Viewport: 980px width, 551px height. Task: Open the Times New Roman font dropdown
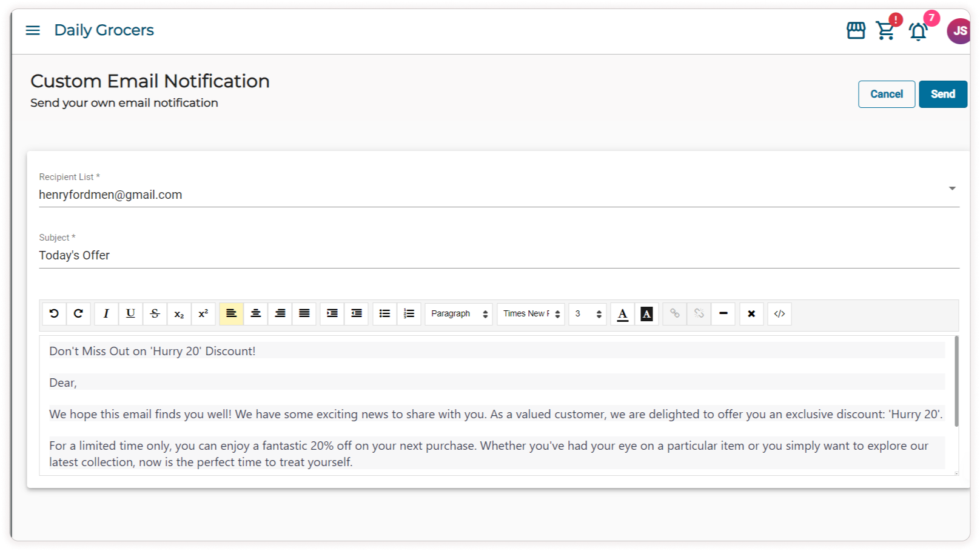pyautogui.click(x=531, y=313)
